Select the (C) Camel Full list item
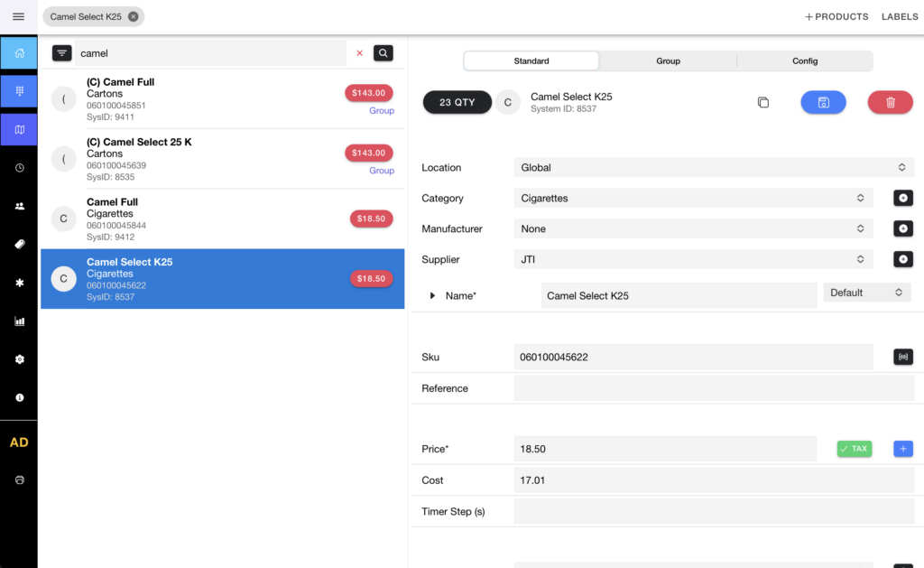The height and width of the screenshot is (568, 924). click(222, 99)
